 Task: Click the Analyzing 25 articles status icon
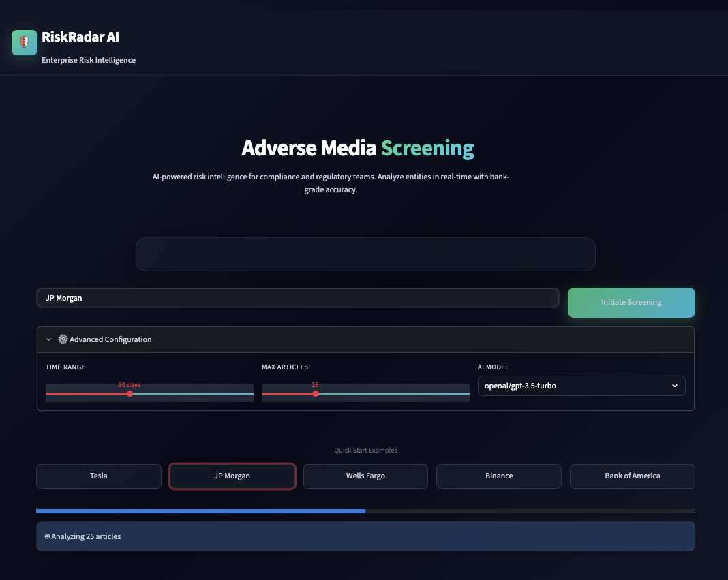[x=47, y=536]
